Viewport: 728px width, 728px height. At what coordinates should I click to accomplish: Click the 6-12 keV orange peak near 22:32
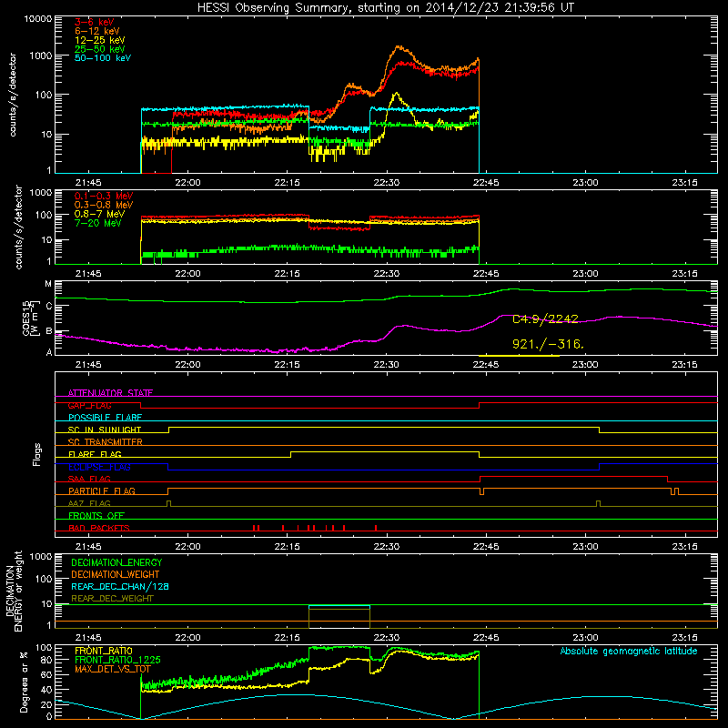pyautogui.click(x=399, y=47)
